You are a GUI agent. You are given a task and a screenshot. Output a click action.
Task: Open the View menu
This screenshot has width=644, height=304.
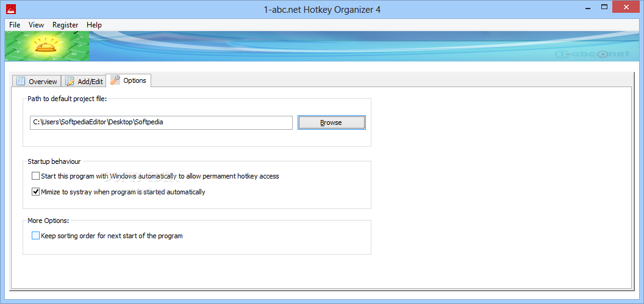pyautogui.click(x=36, y=25)
